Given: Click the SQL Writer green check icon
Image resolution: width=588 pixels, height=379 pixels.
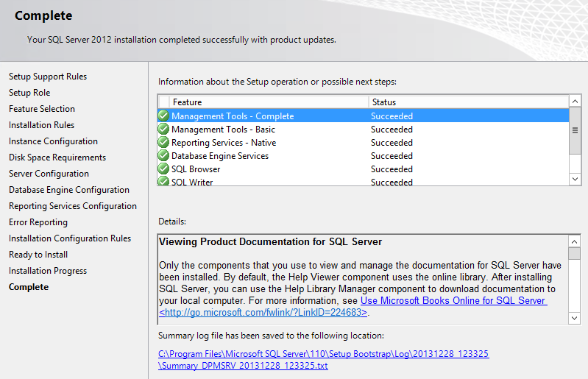Looking at the screenshot, I should point(163,182).
